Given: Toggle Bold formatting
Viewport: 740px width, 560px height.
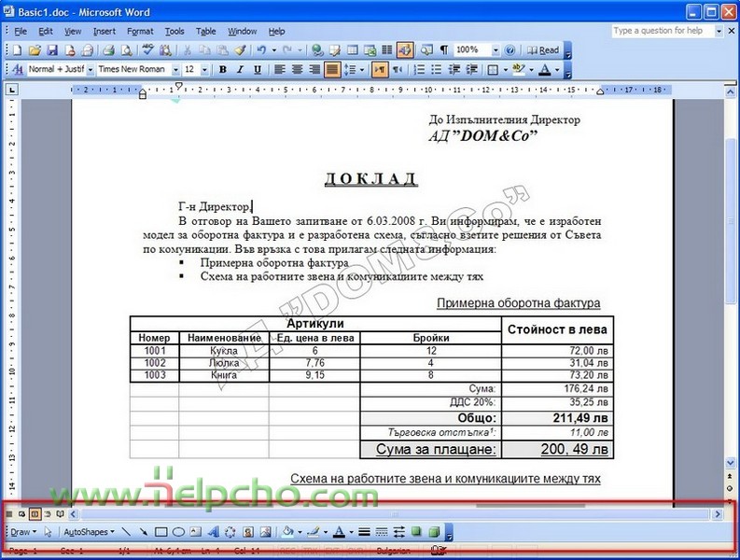Looking at the screenshot, I should point(222,70).
